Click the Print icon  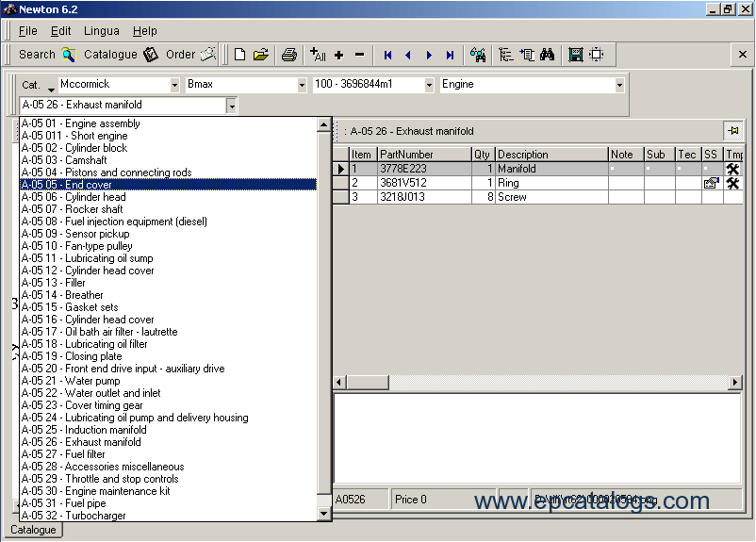pyautogui.click(x=288, y=55)
